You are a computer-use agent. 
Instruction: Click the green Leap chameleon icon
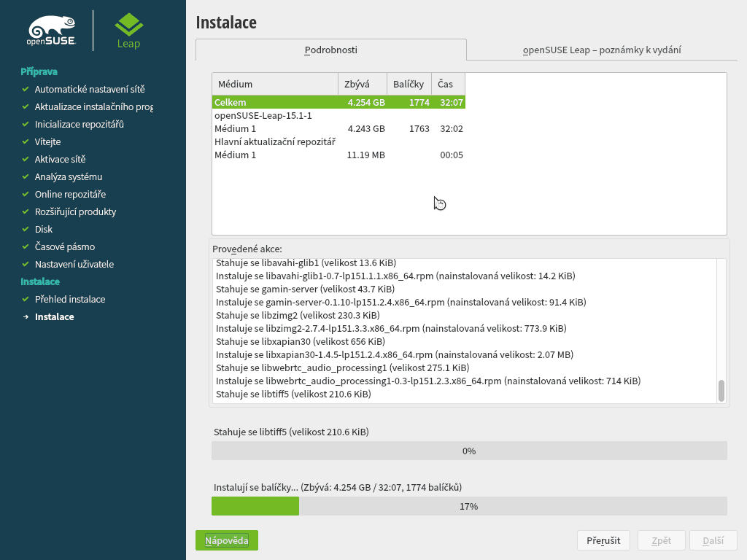point(128,25)
